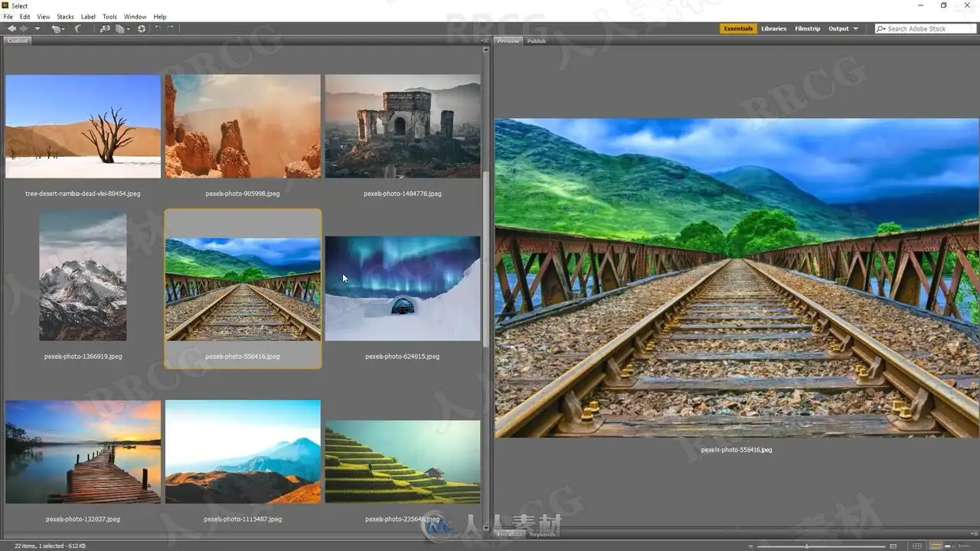Viewport: 980px width, 551px height.
Task: Click the Get Photos from Camera icon
Action: point(105,28)
